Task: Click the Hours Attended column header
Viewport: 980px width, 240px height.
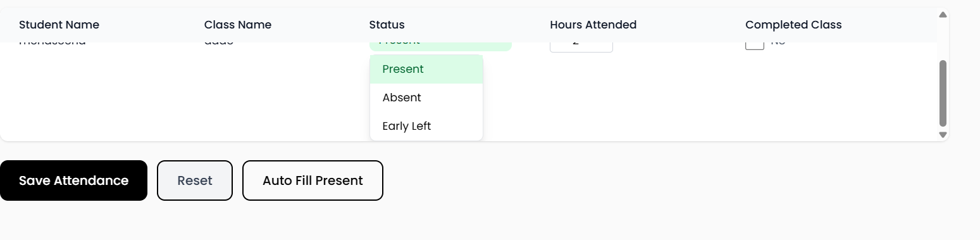Action: click(x=593, y=25)
